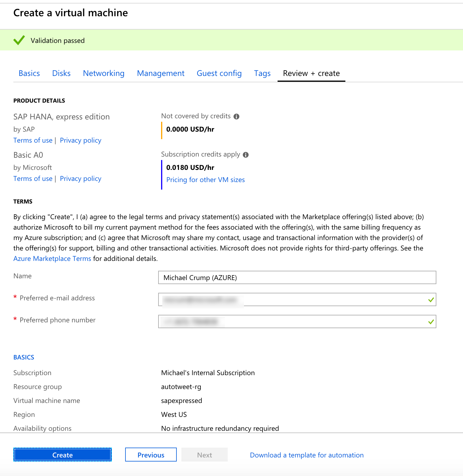Open SAP HANA Privacy policy link

[81, 140]
